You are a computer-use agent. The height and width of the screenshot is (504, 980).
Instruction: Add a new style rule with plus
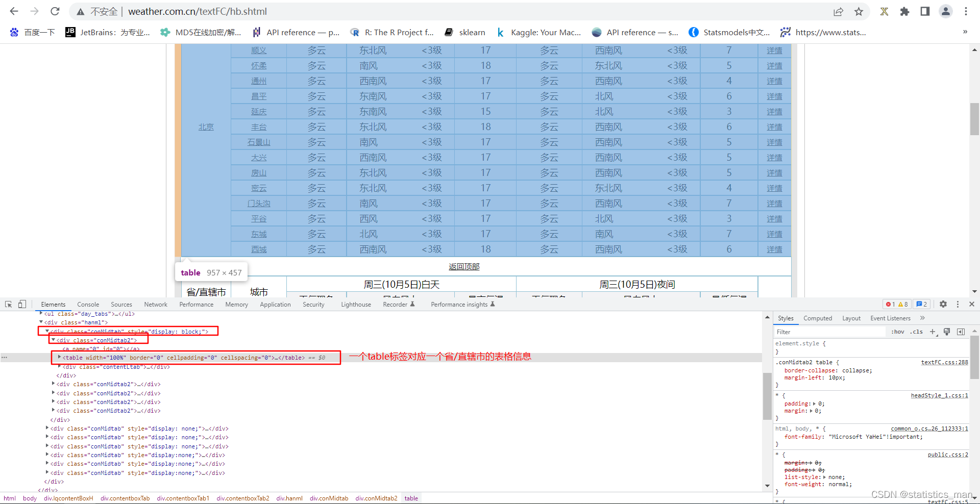[x=933, y=332]
